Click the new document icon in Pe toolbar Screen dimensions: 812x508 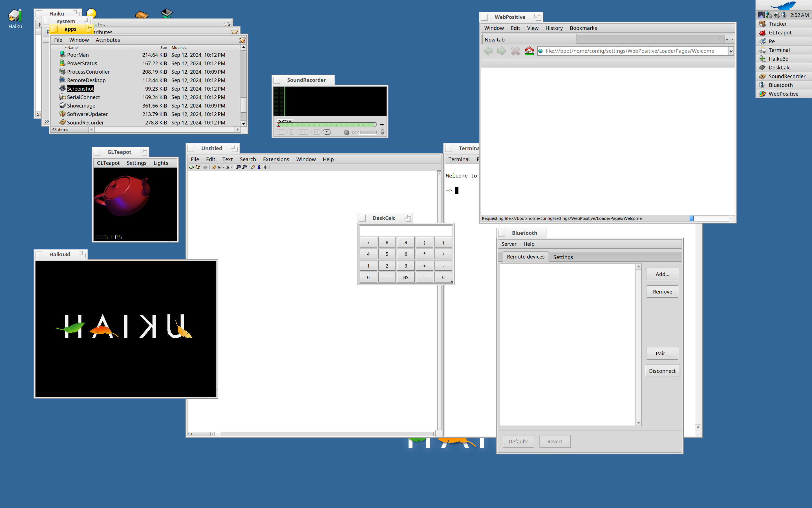coord(191,167)
